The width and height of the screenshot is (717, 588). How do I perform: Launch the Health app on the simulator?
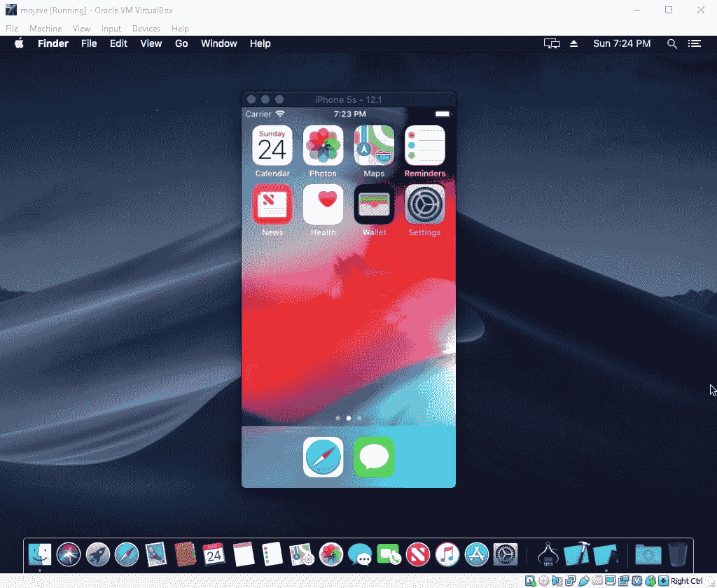(x=323, y=204)
